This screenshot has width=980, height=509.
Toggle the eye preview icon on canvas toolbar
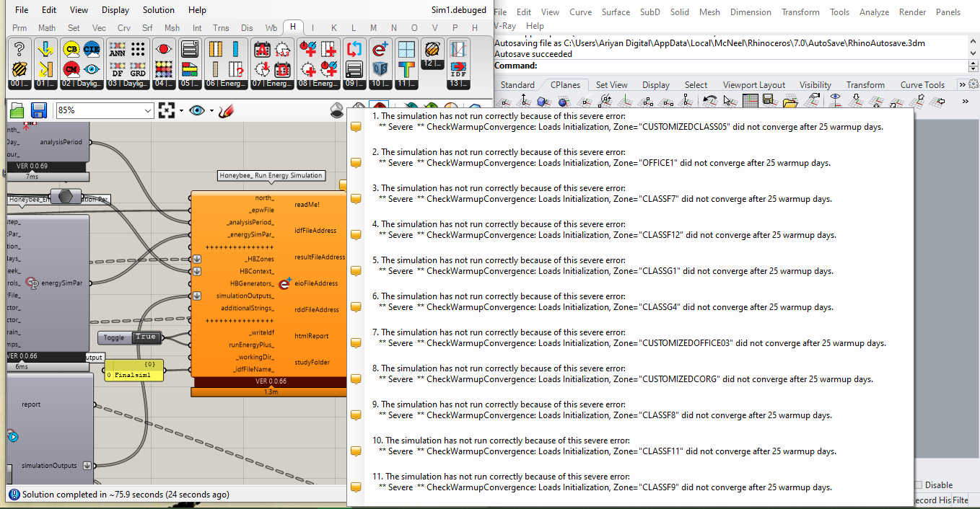tap(197, 110)
